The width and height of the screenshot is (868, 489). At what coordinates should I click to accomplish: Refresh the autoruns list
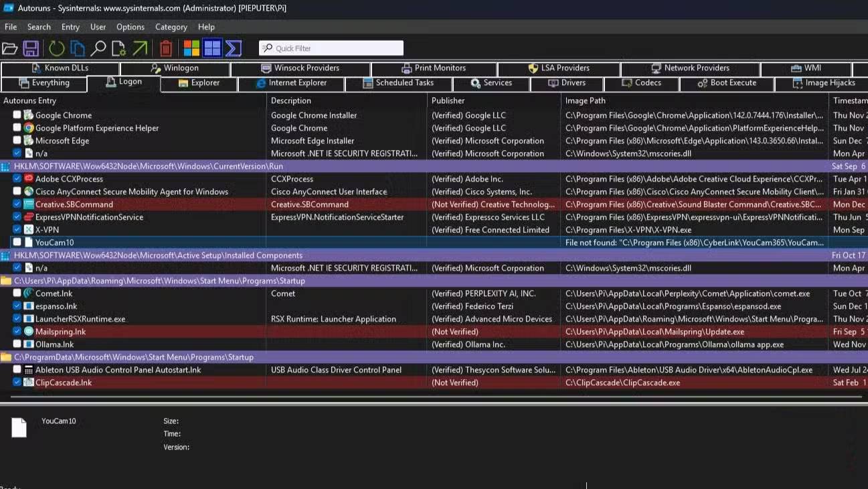point(57,48)
